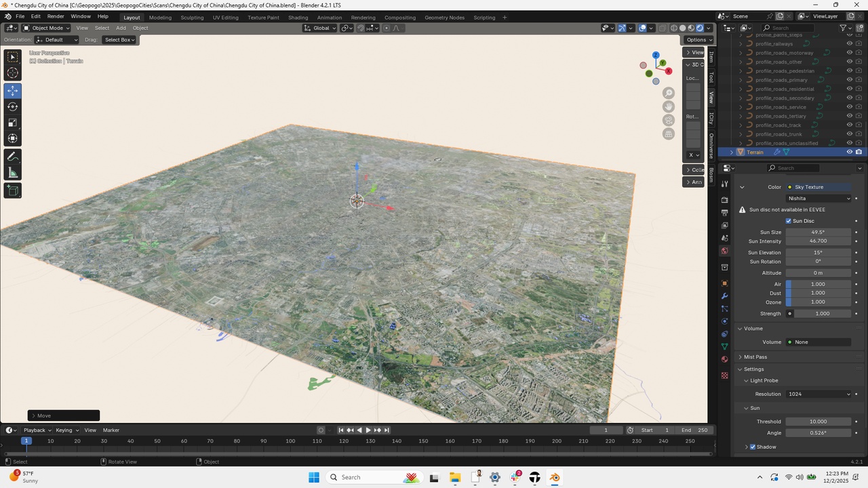The image size is (868, 488).
Task: Select the Cursor tool
Action: point(13,73)
